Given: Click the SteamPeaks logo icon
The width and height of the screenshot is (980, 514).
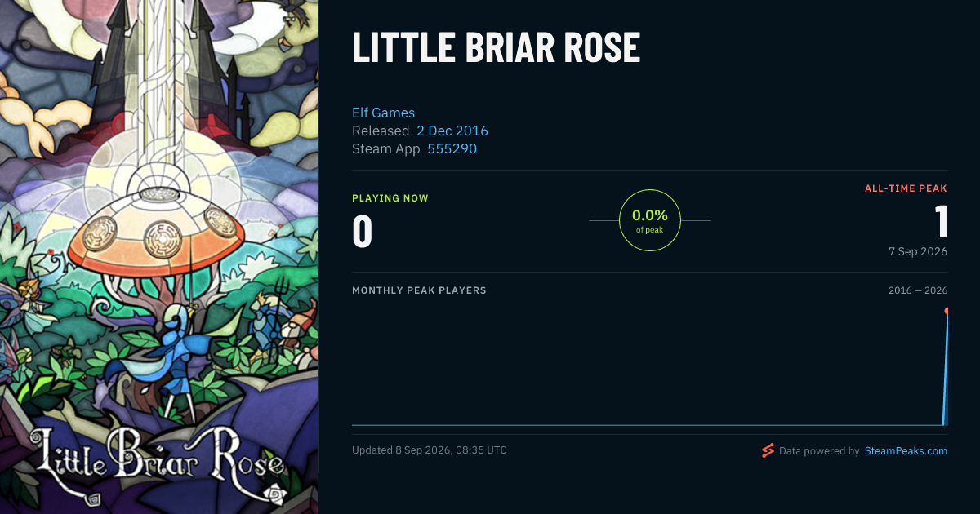Looking at the screenshot, I should [x=768, y=450].
